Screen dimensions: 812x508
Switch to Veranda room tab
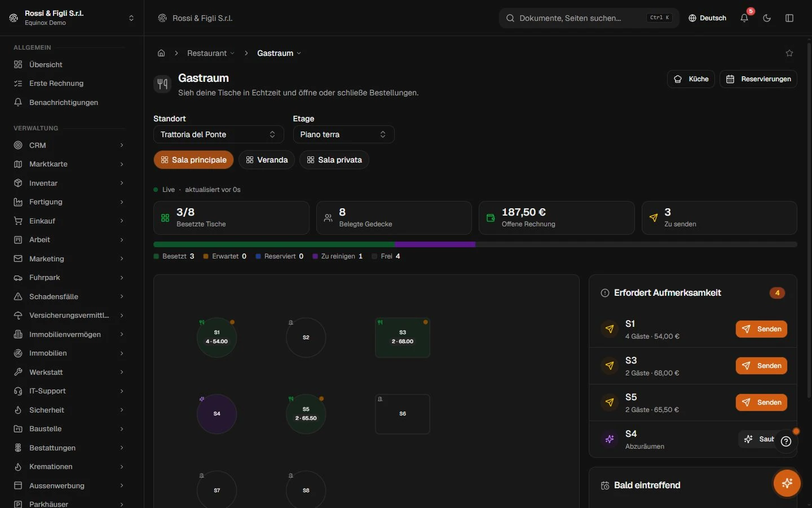coord(267,160)
